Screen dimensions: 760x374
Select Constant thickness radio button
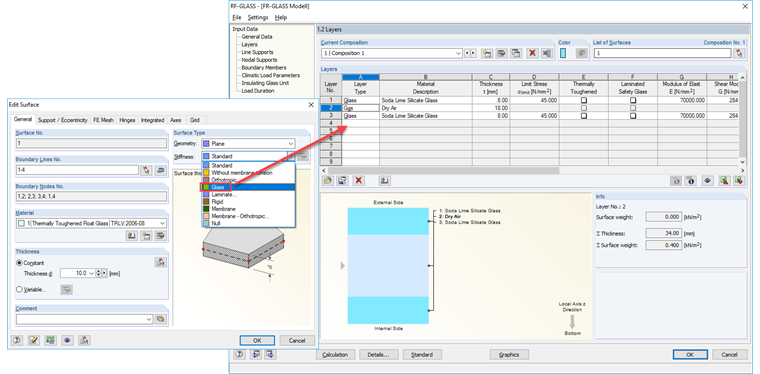click(x=19, y=263)
